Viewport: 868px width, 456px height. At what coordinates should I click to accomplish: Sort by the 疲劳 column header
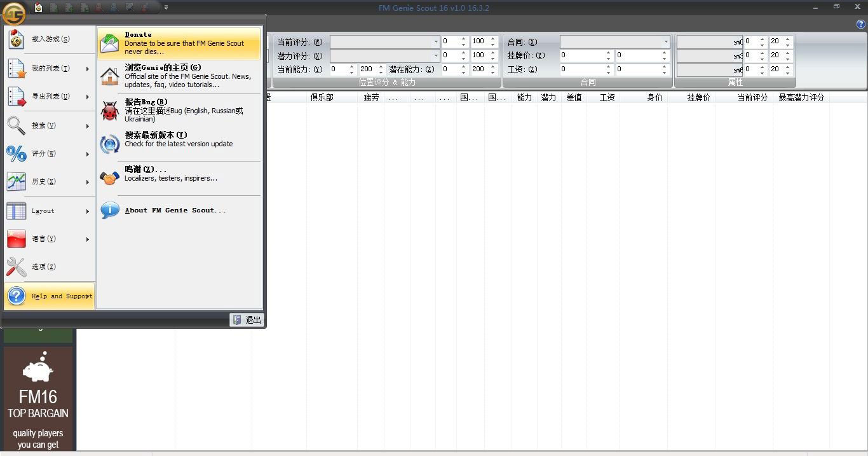[371, 97]
